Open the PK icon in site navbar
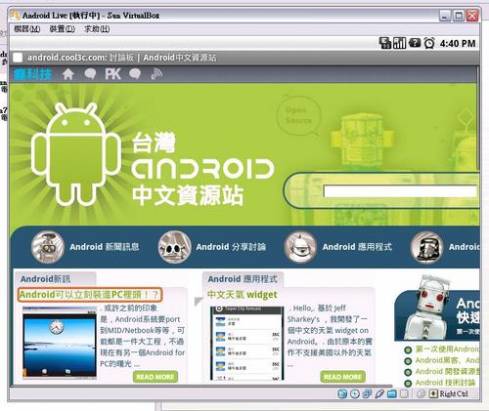 pyautogui.click(x=113, y=74)
